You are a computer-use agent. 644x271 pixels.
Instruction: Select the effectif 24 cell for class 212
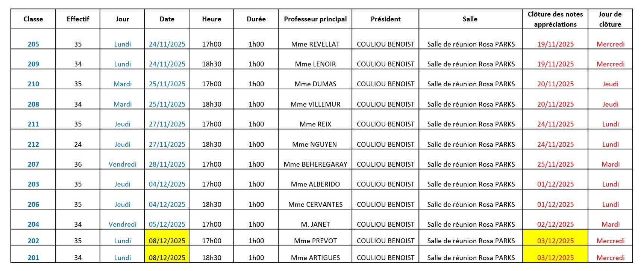point(78,144)
